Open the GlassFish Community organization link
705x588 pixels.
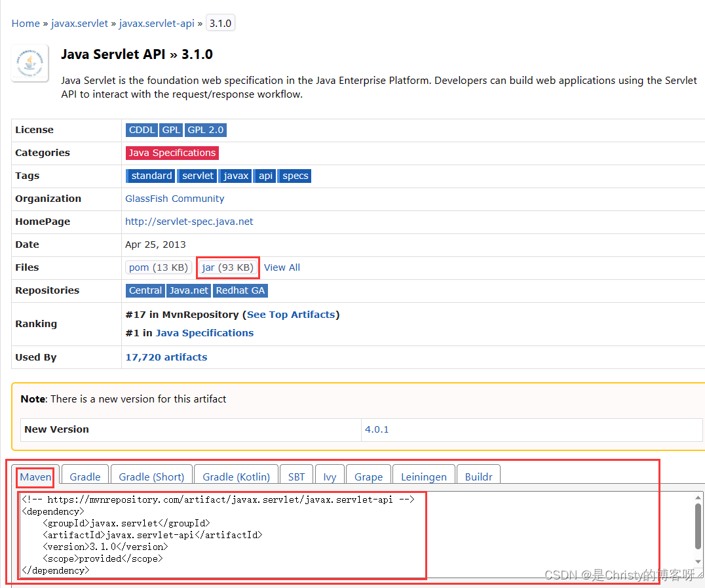pyautogui.click(x=174, y=198)
